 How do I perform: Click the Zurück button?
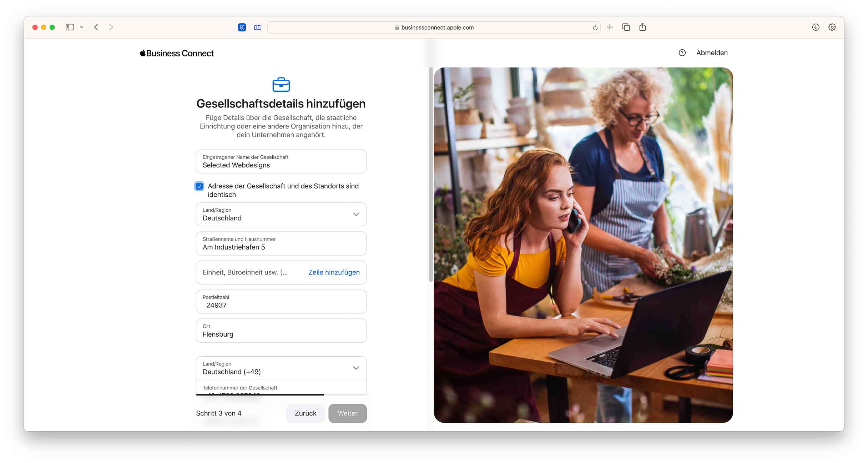(306, 413)
